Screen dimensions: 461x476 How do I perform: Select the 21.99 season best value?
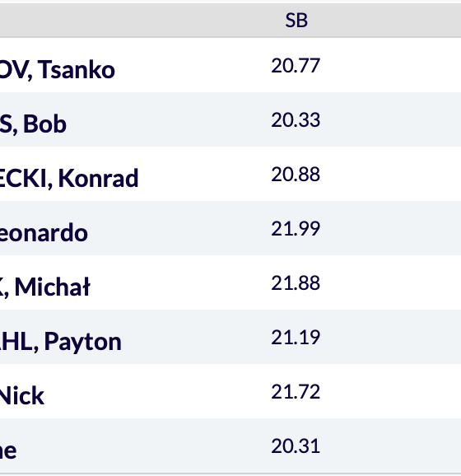pos(296,229)
